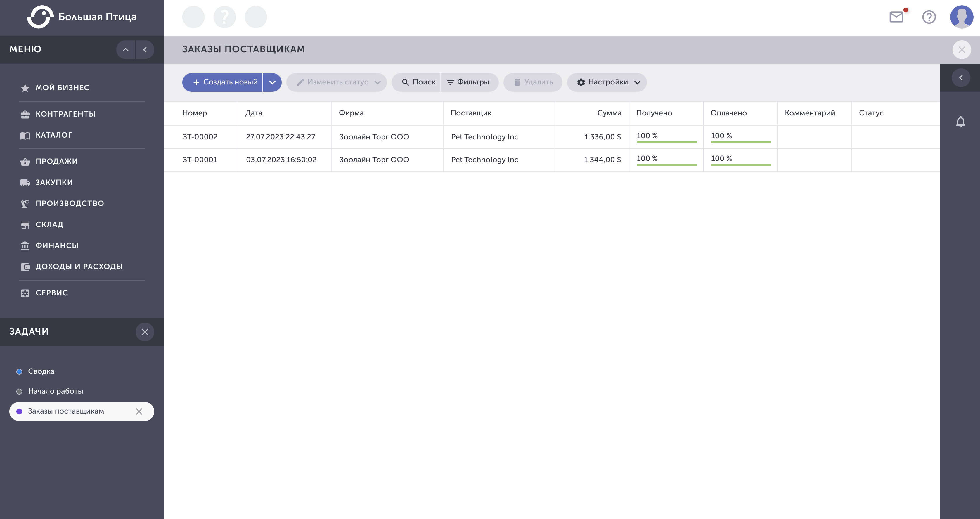The height and width of the screenshot is (519, 980).
Task: Click the briefcase icon beside Контрагенты
Action: click(25, 115)
